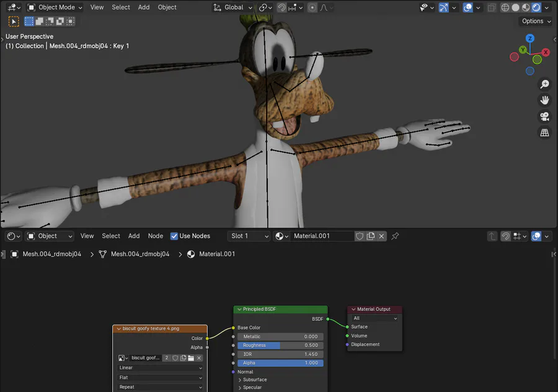Collapse the Principled BSDF node
The height and width of the screenshot is (392, 558).
[x=239, y=309]
